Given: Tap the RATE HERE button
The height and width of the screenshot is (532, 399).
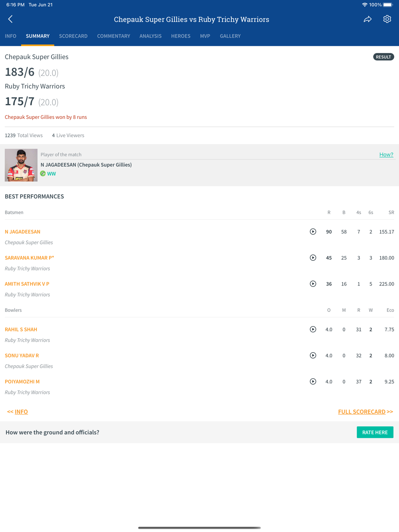Looking at the screenshot, I should click(375, 432).
